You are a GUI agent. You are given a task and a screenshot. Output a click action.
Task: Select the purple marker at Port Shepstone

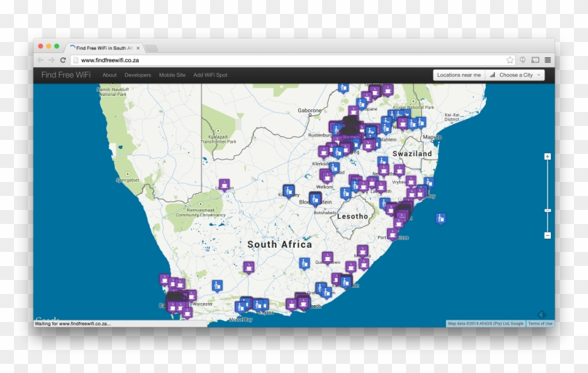pos(392,234)
